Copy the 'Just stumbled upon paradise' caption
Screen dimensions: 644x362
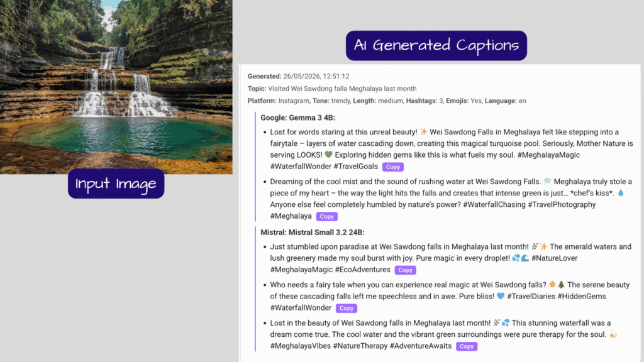click(x=405, y=270)
